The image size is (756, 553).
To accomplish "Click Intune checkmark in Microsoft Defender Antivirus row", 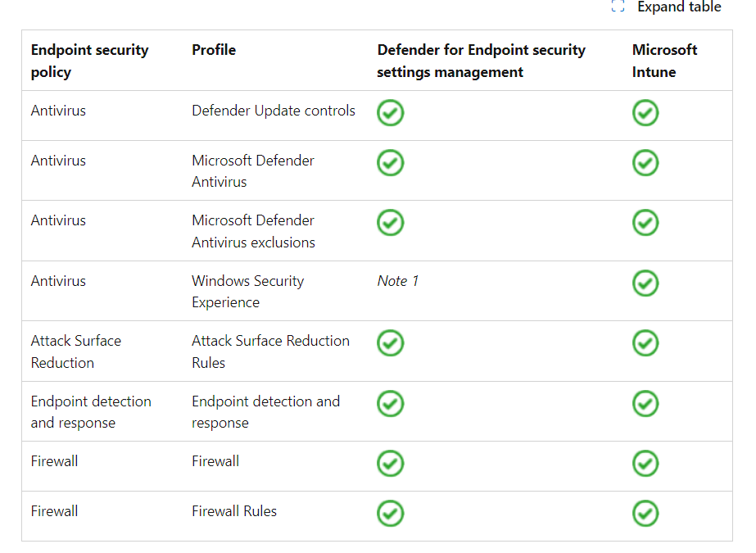I will tap(645, 163).
